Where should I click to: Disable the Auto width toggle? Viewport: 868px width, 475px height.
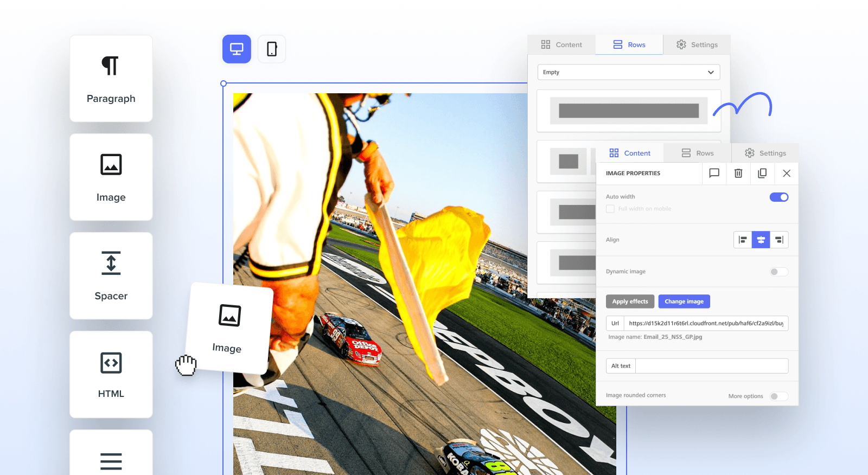click(778, 197)
